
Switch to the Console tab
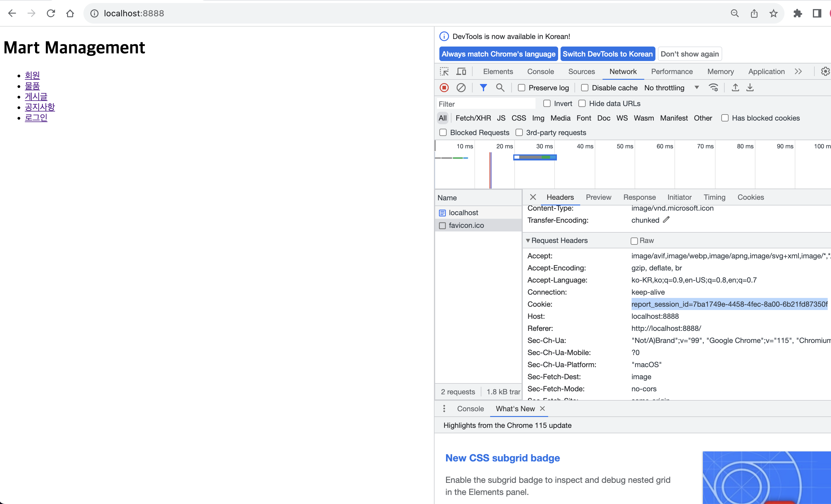click(x=540, y=72)
